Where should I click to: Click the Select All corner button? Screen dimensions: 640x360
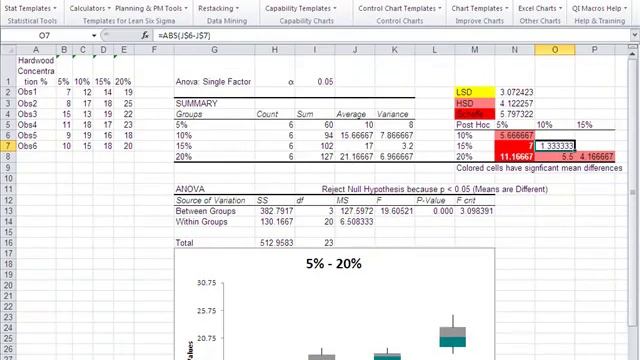click(x=8, y=50)
